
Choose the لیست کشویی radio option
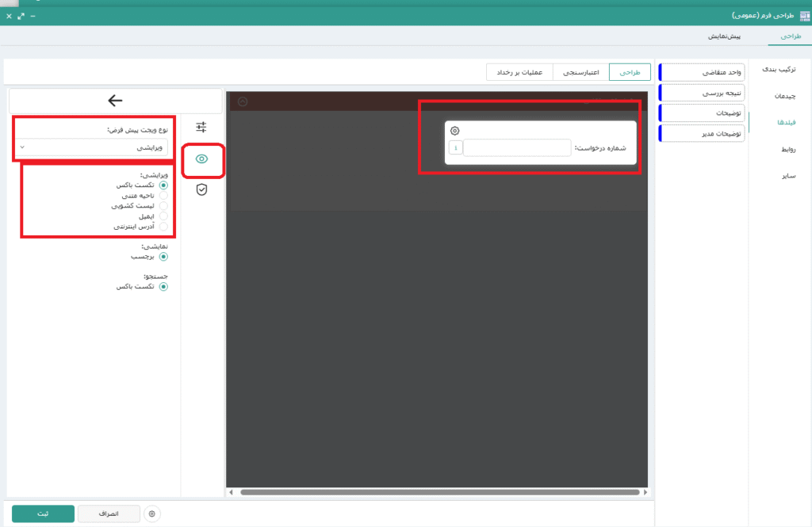click(163, 205)
